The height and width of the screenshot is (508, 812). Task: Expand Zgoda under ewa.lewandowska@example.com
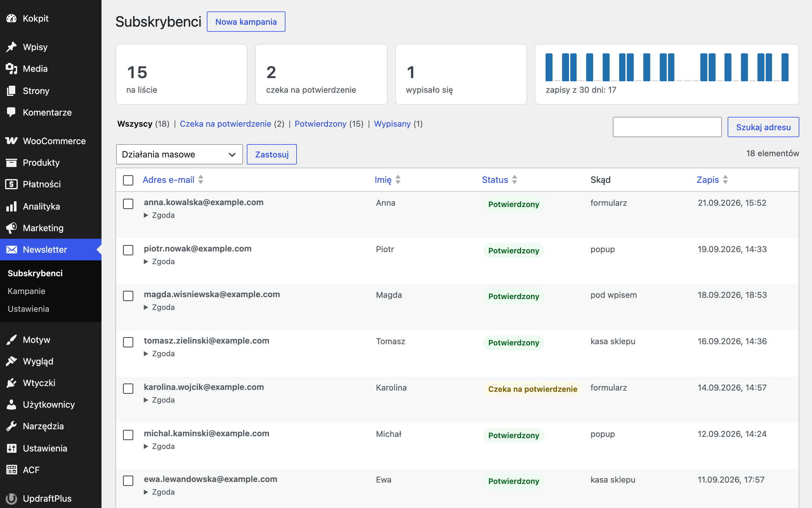pyautogui.click(x=159, y=492)
